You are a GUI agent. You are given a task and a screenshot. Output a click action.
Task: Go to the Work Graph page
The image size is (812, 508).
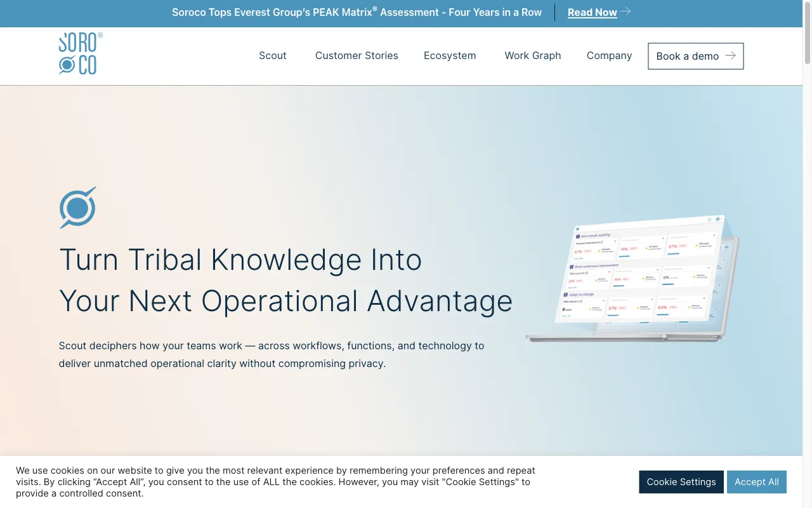(x=533, y=56)
